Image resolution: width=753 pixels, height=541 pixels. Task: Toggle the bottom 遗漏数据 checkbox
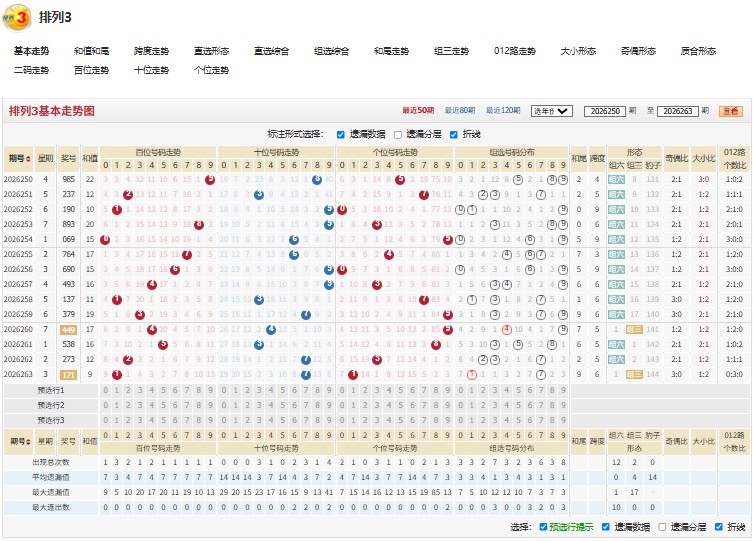click(x=606, y=527)
